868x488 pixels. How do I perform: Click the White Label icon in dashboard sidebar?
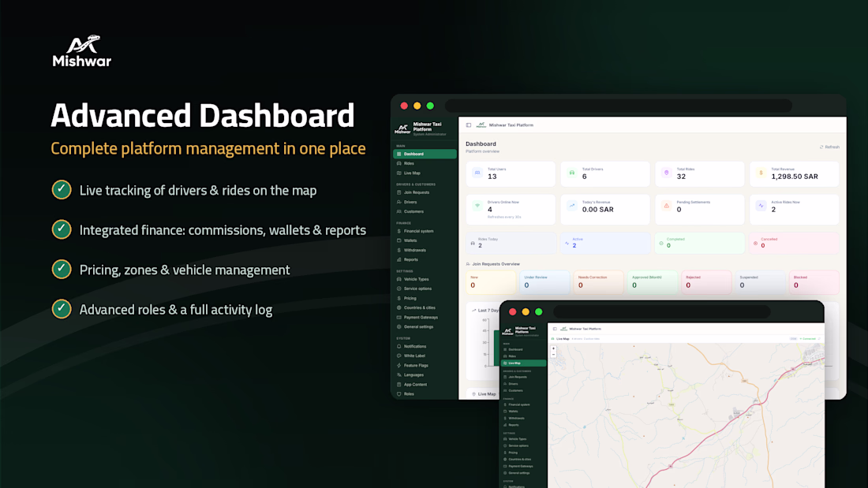399,356
